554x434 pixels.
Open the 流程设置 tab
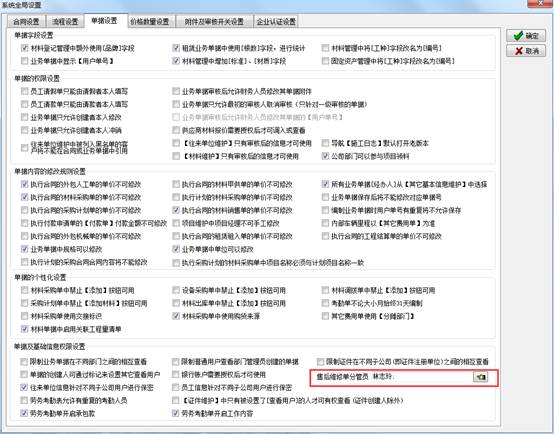pos(65,22)
